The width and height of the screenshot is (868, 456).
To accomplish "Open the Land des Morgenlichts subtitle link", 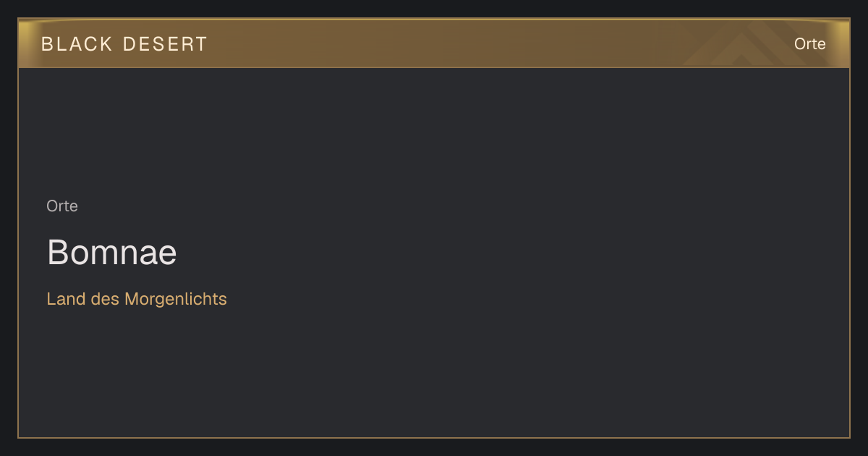I will (x=137, y=299).
